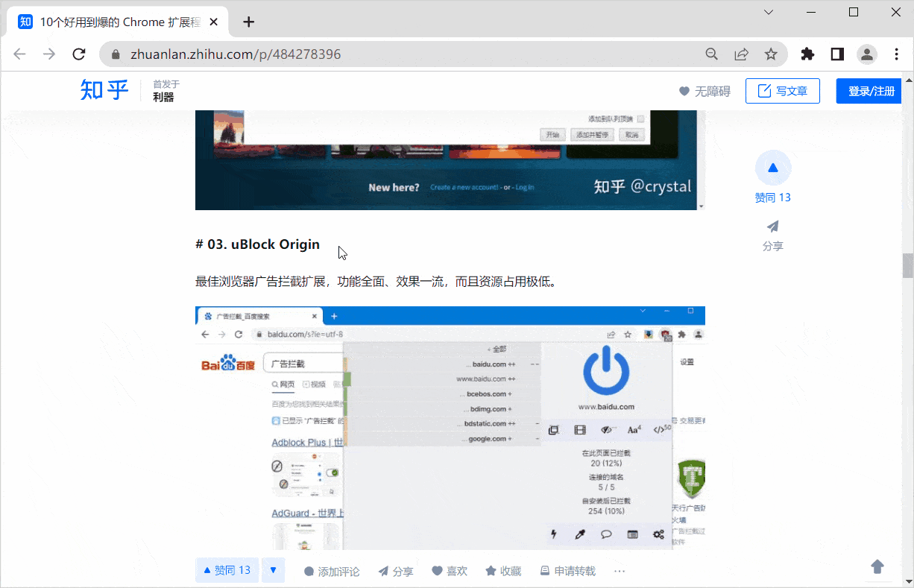Click the chat bubble icon in the uBlock popup
This screenshot has width=914, height=588.
[x=606, y=534]
